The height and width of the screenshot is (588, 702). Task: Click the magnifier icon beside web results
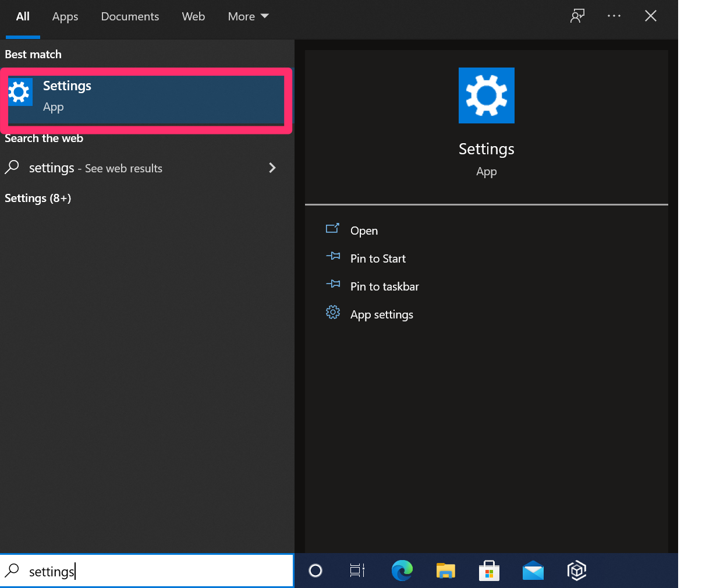pos(12,168)
